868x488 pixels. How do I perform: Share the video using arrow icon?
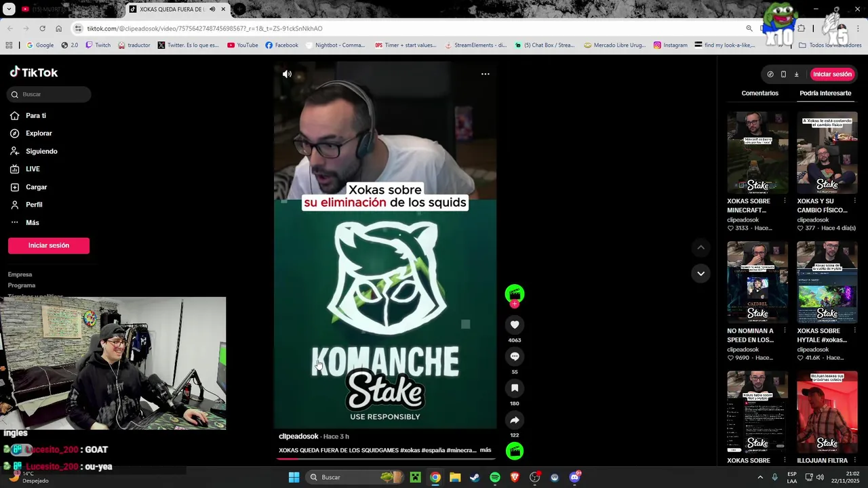[x=515, y=420]
